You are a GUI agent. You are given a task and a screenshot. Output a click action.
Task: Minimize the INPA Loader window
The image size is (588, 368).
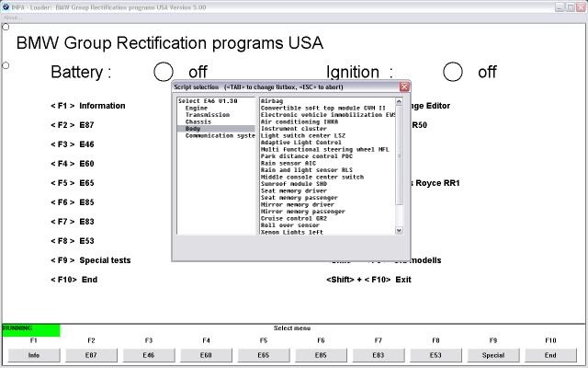click(560, 6)
